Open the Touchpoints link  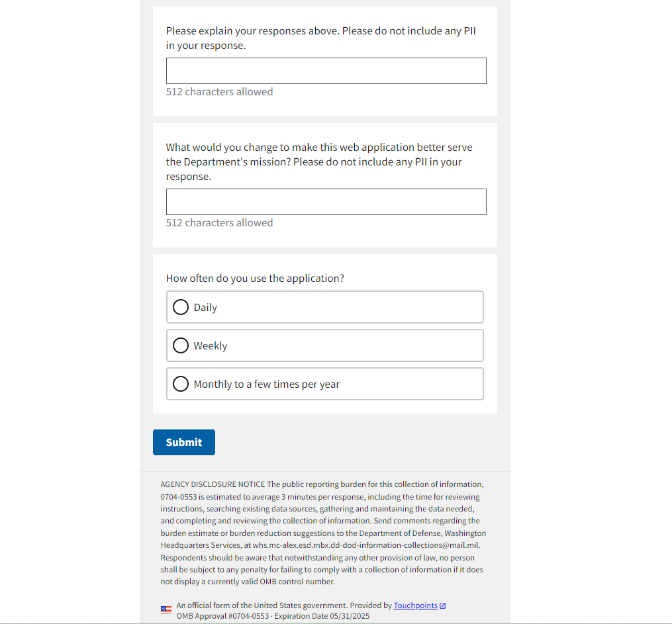point(415,605)
